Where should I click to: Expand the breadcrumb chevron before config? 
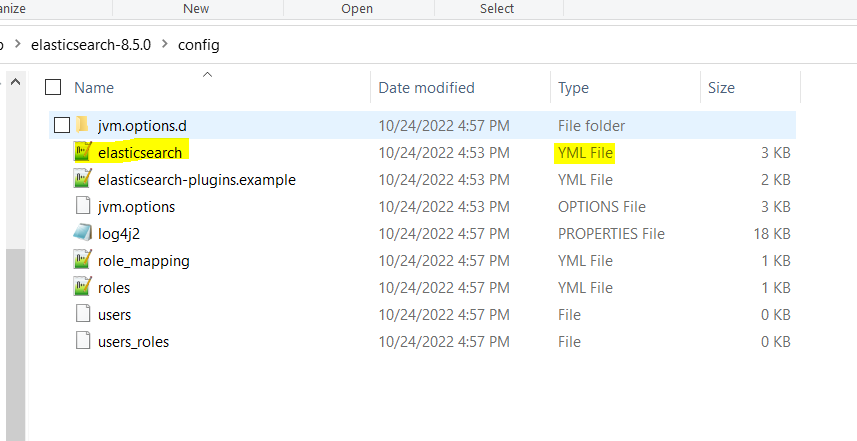[164, 45]
